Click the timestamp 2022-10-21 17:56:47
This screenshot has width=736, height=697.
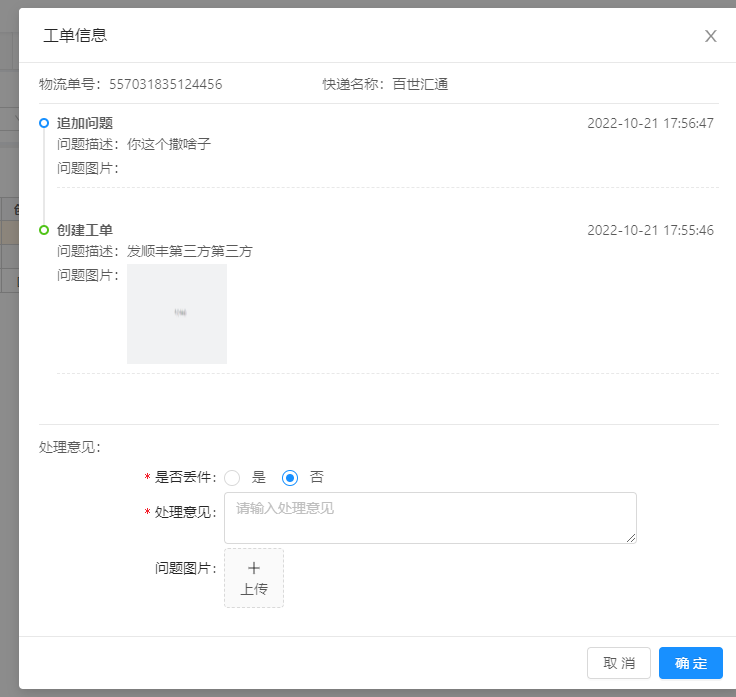(x=650, y=123)
